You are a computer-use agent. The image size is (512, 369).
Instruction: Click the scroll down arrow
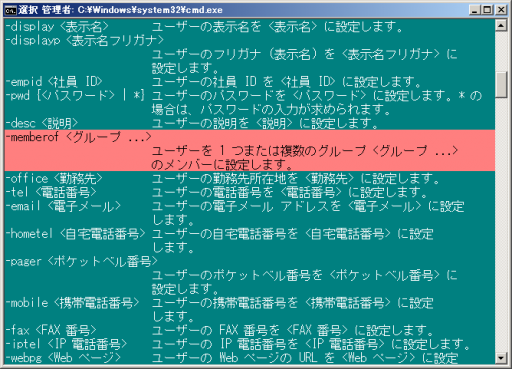(501, 358)
